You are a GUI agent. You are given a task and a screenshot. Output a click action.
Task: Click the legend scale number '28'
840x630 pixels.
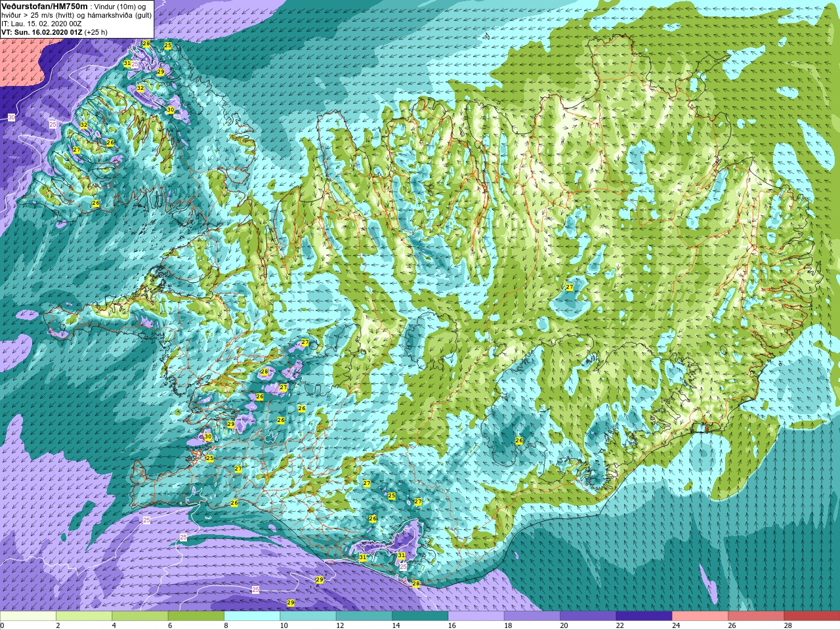pyautogui.click(x=787, y=625)
